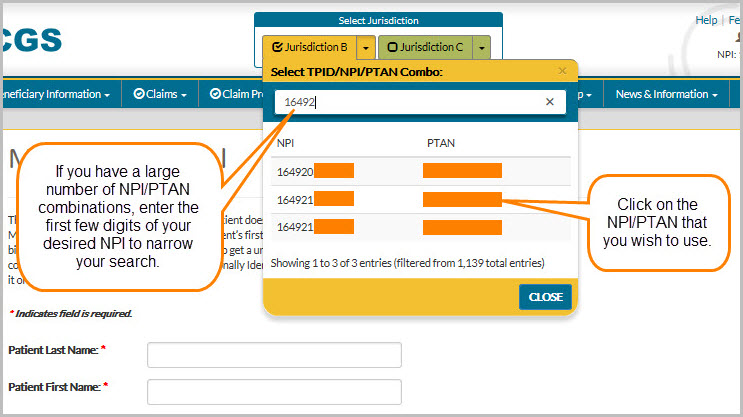The height and width of the screenshot is (417, 743).
Task: Toggle the Jurisdiction C checkbox button
Action: pos(424,47)
